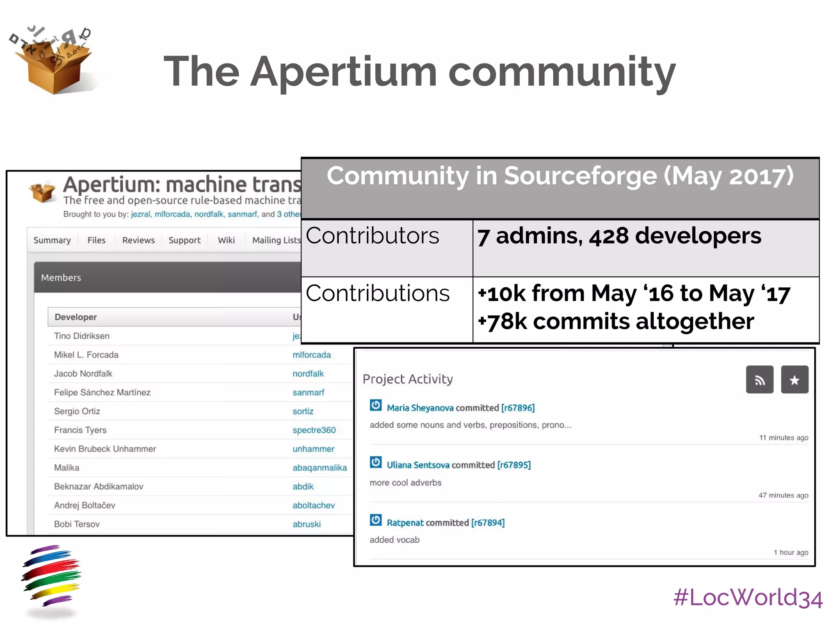
Task: Open the Uliana Sentsova author link
Action: pos(418,465)
